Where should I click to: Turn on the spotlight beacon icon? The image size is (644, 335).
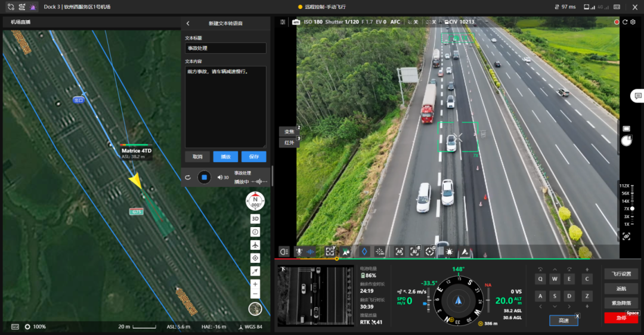coord(449,252)
